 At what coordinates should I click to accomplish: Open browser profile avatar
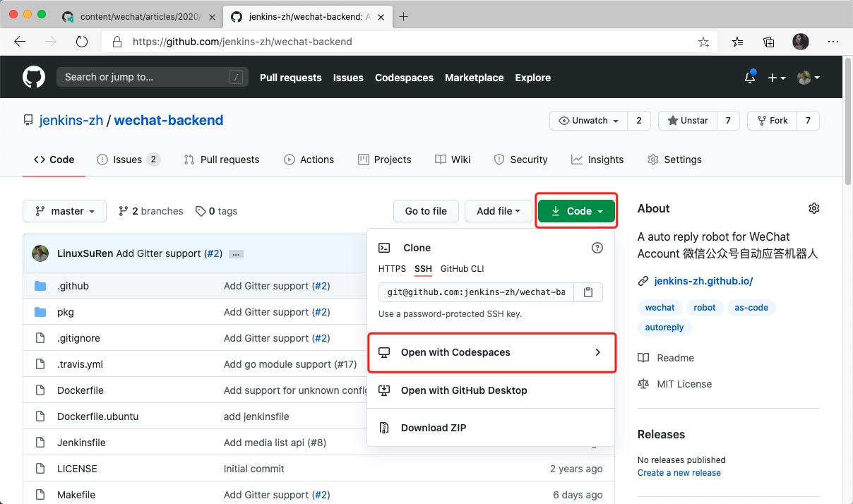click(800, 42)
